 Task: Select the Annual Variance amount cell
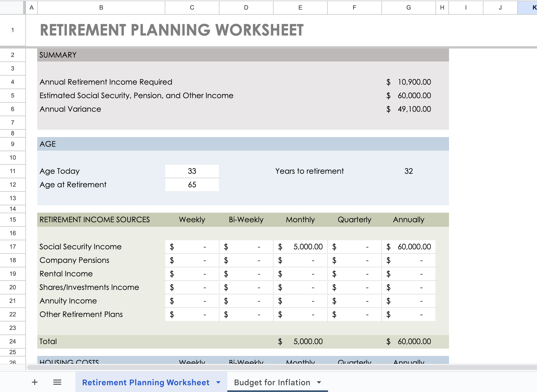[408, 109]
